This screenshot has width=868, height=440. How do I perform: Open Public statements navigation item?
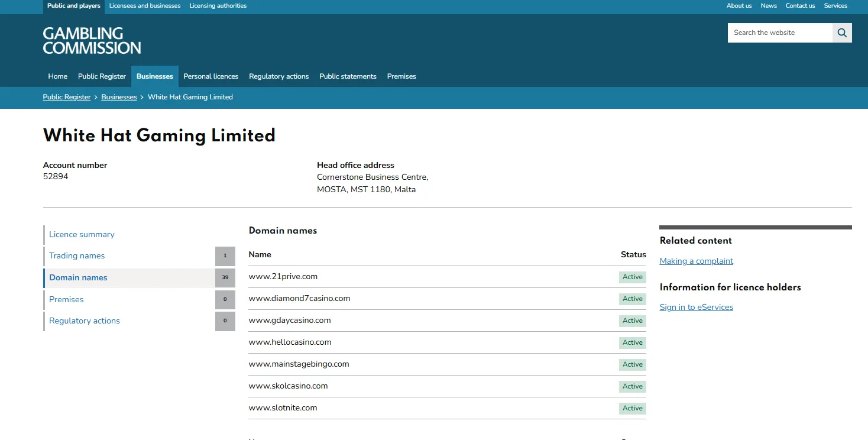coord(348,76)
